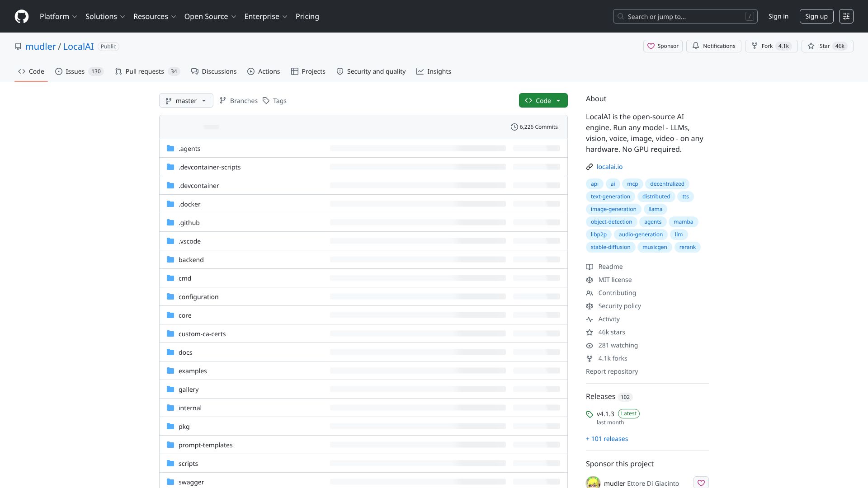This screenshot has width=868, height=488.
Task: Expand the Solutions menu
Action: pyautogui.click(x=105, y=16)
